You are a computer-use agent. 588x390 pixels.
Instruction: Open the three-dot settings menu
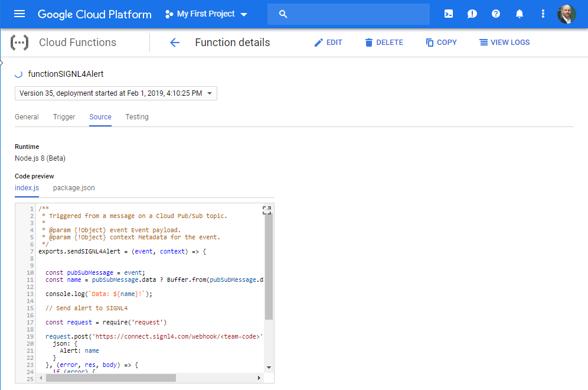click(543, 14)
